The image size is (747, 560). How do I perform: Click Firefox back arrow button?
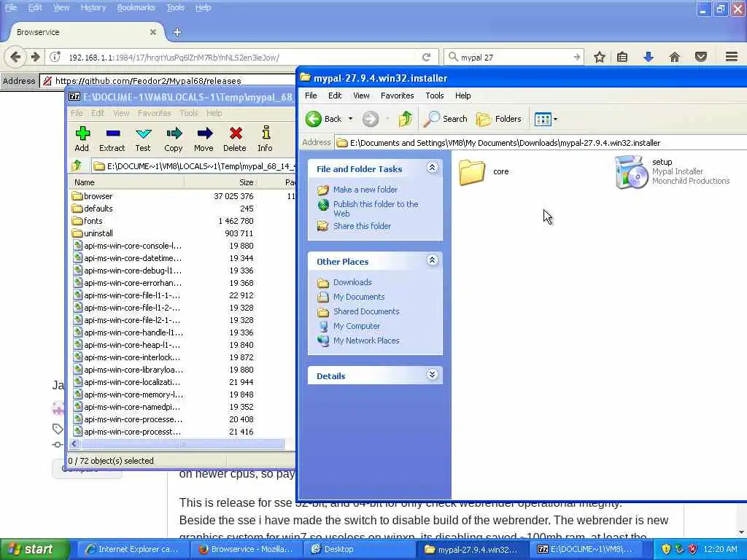point(16,57)
